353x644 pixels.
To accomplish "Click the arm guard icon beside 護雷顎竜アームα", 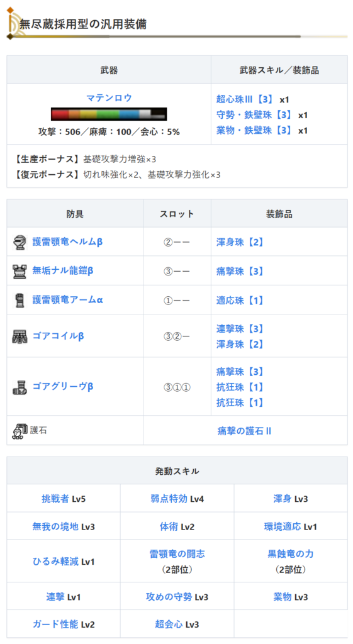I will pos(20,300).
